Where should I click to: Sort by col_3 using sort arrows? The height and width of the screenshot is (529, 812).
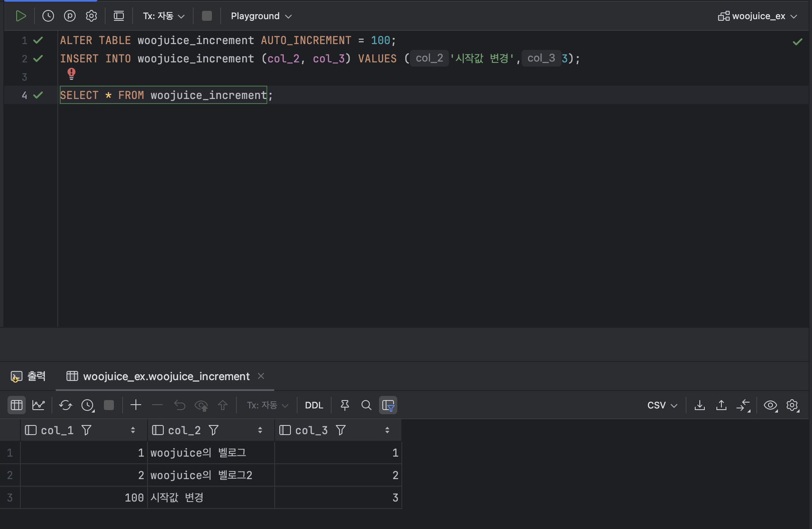pos(387,430)
